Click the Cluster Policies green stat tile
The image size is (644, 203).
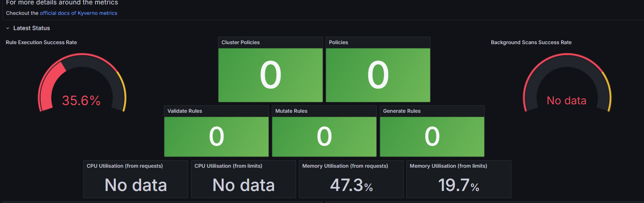click(x=271, y=75)
